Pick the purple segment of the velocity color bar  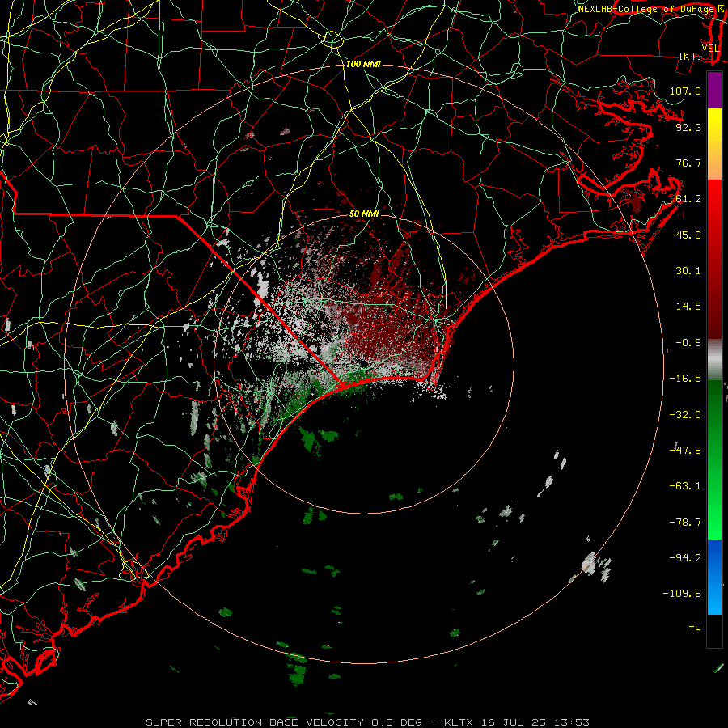(714, 90)
